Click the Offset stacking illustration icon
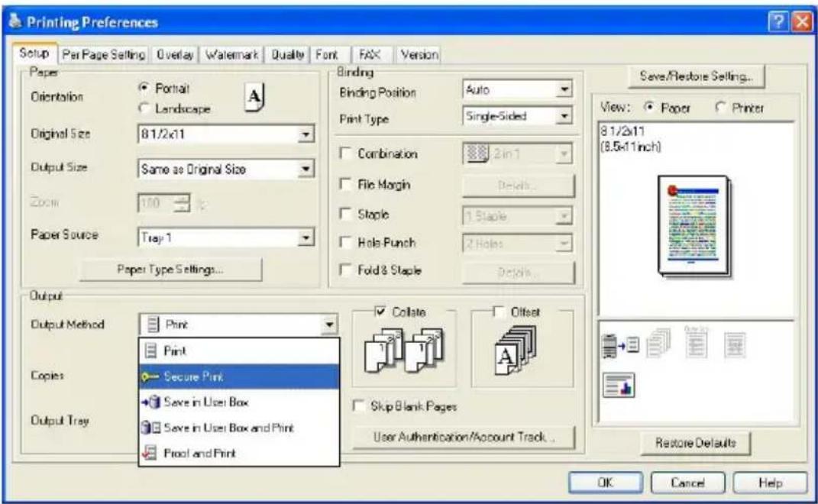 (514, 350)
